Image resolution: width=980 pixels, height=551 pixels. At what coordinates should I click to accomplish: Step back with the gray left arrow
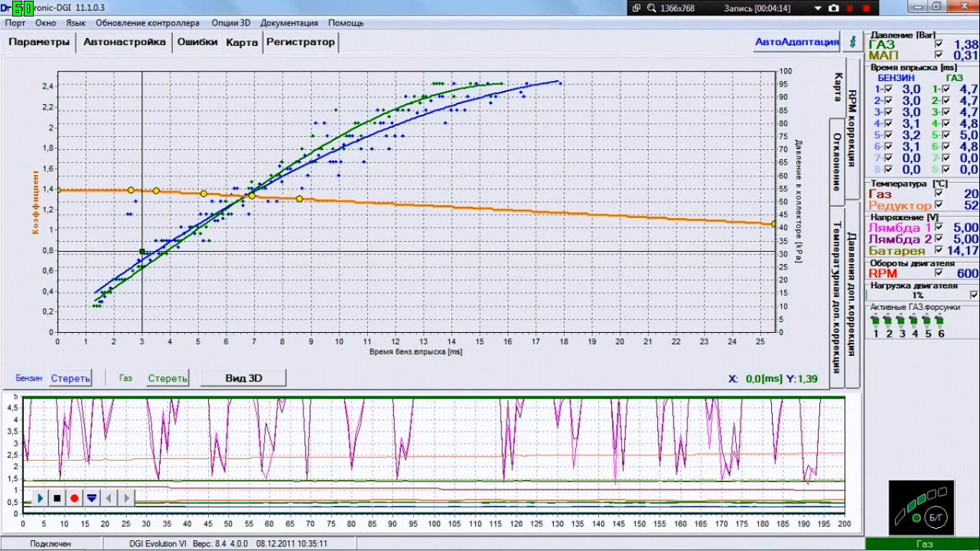[x=108, y=497]
